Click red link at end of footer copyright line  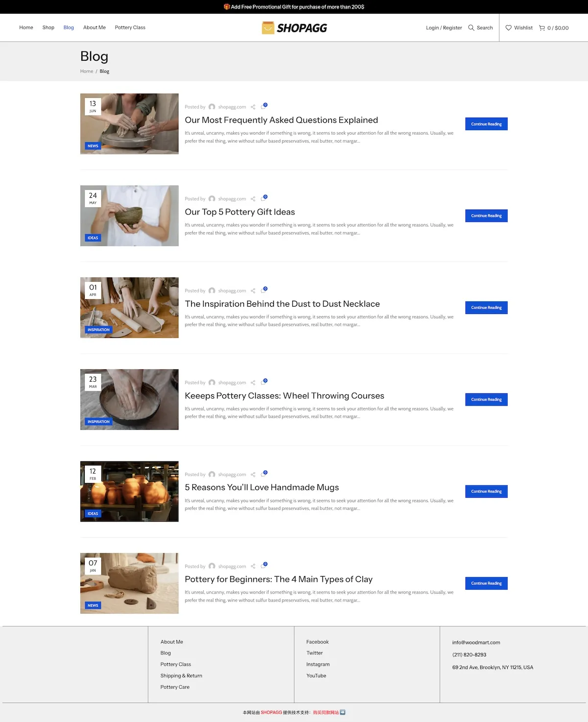[326, 713]
